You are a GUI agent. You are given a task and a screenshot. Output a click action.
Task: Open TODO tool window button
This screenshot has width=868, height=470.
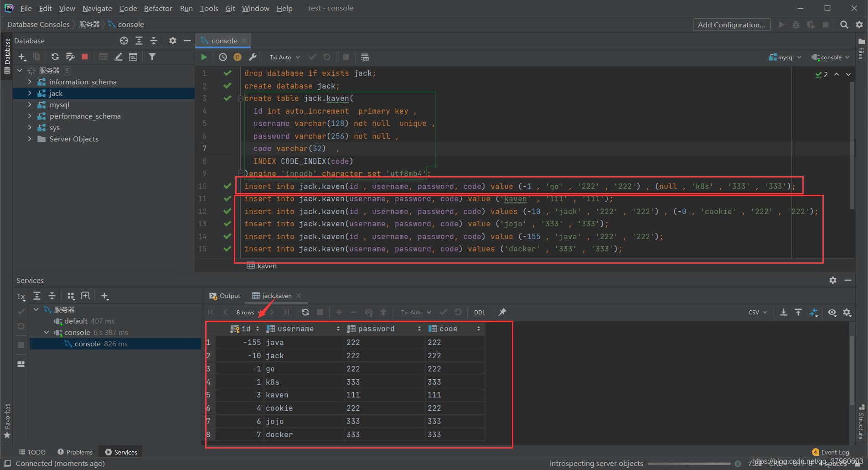32,452
